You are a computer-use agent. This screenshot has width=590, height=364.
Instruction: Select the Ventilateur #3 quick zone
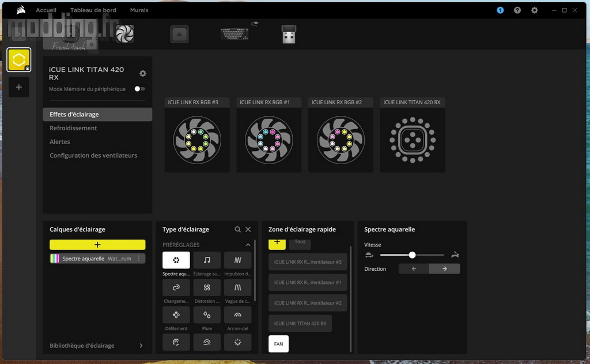click(308, 261)
